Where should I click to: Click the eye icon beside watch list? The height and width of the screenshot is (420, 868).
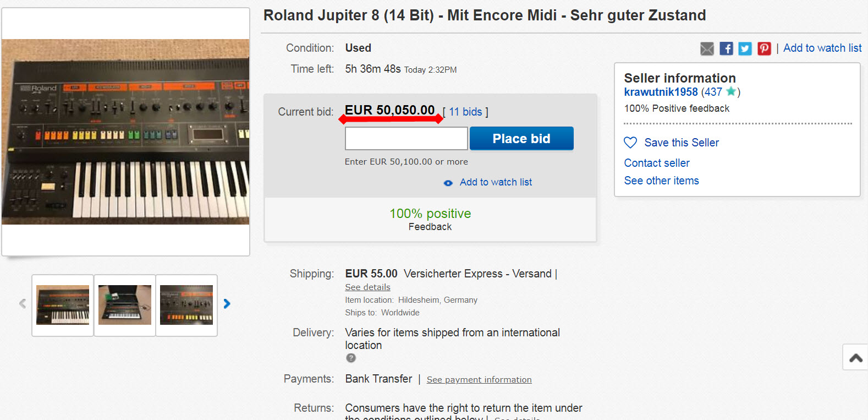[448, 183]
